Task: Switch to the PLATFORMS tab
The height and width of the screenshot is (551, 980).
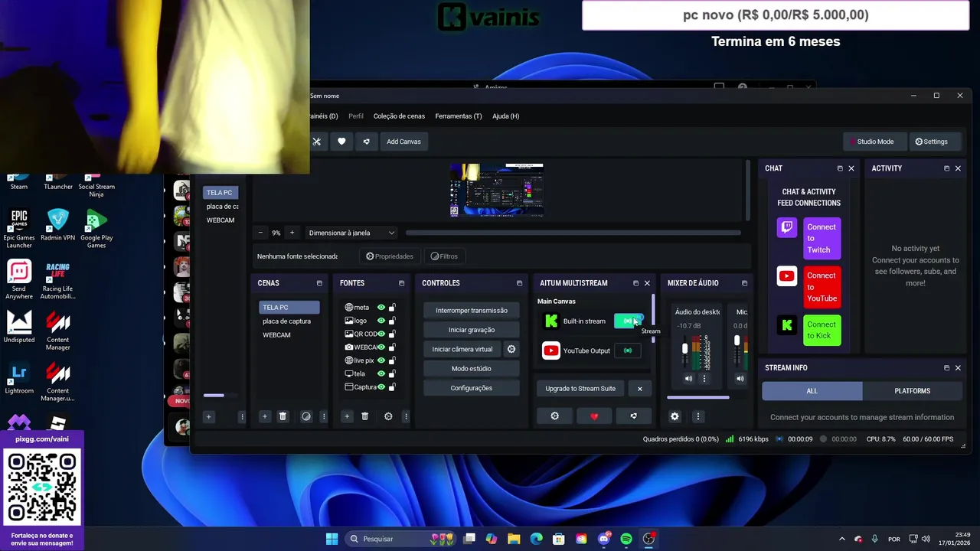Action: (x=913, y=391)
